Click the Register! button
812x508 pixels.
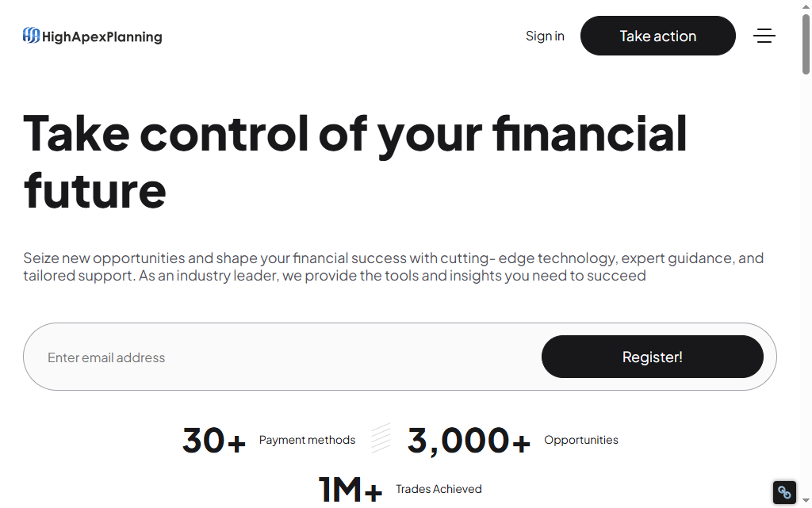(x=652, y=357)
